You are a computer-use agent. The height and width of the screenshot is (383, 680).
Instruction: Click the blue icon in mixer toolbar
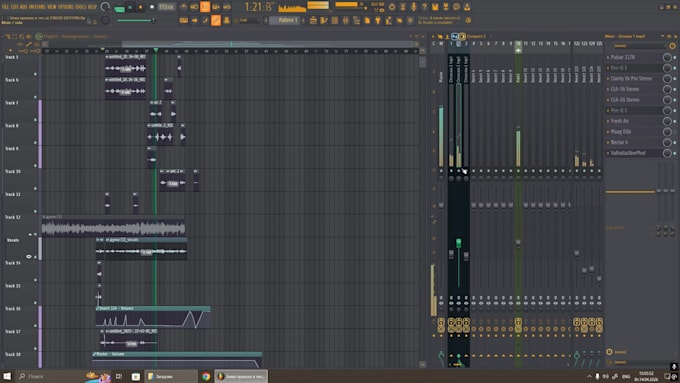pyautogui.click(x=454, y=37)
